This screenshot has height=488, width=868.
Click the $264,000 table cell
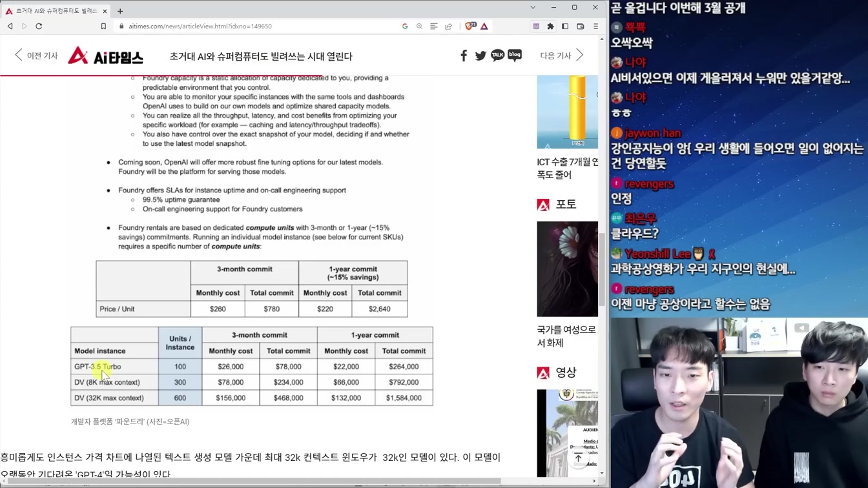(x=404, y=367)
